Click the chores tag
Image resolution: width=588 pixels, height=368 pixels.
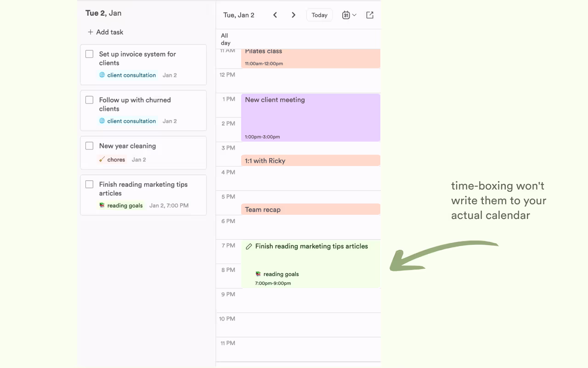pos(112,160)
